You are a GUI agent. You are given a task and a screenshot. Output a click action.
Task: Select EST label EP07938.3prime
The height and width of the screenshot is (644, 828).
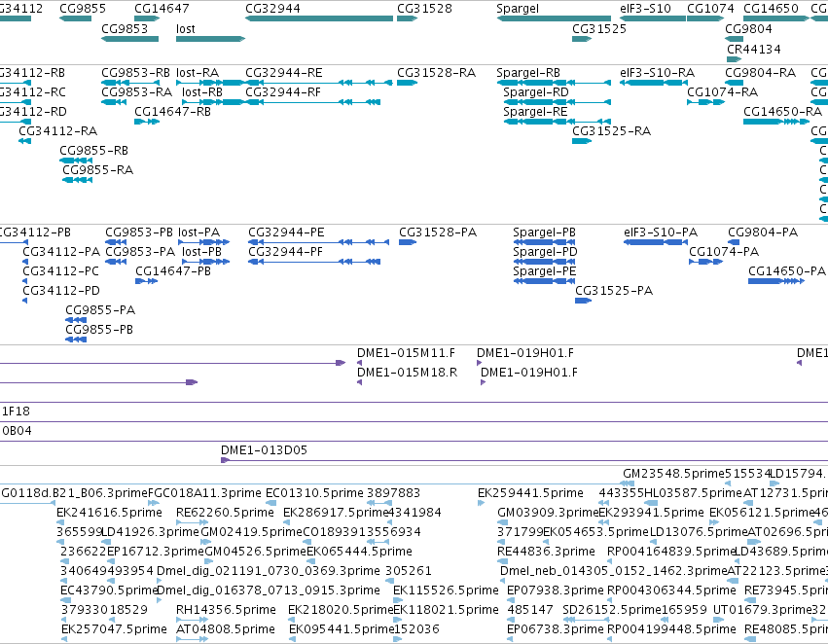555,590
